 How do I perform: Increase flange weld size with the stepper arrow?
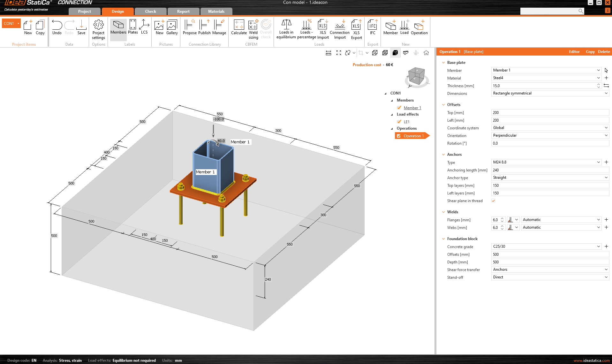pyautogui.click(x=502, y=218)
